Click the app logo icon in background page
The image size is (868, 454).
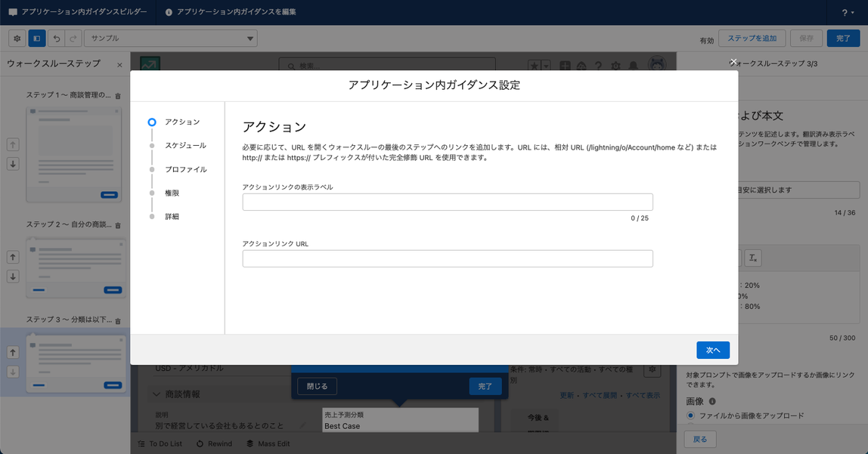point(150,63)
